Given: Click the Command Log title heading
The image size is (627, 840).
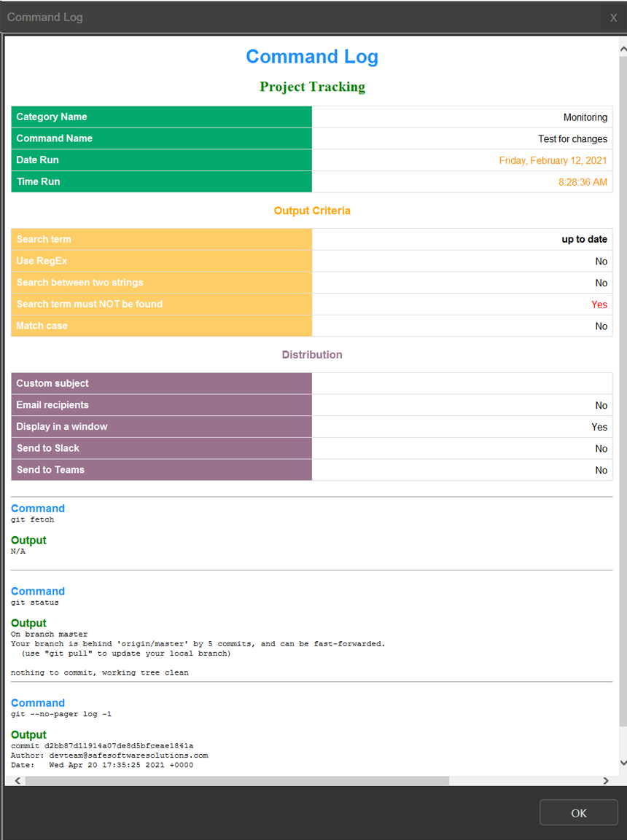Looking at the screenshot, I should (312, 56).
